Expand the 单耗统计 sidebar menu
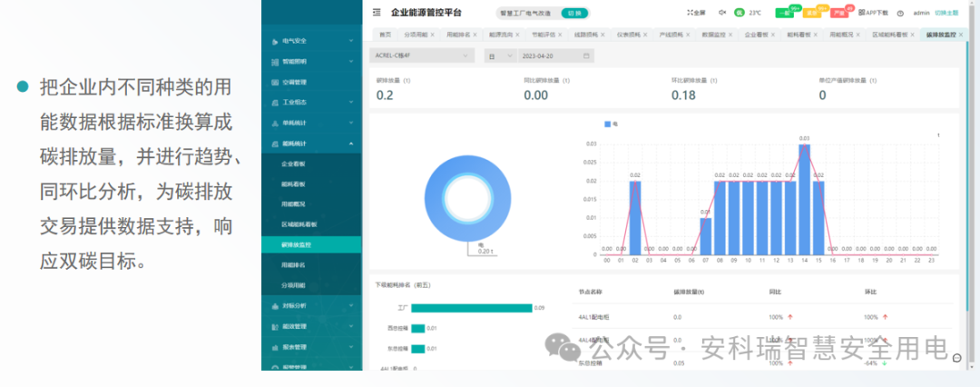Viewport: 980px width, 387px height. 311,123
